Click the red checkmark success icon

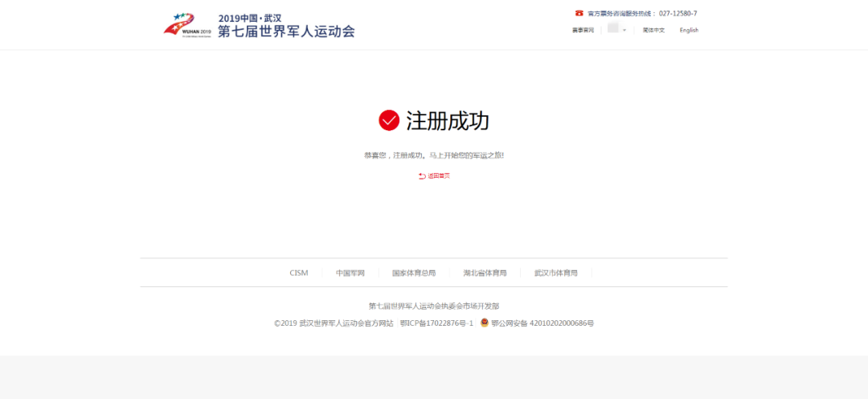389,121
